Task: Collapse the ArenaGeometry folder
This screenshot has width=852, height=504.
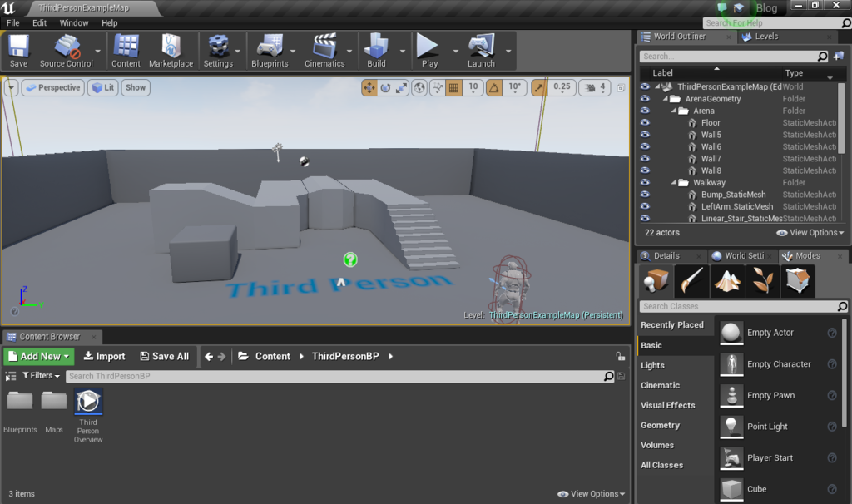Action: pos(665,99)
